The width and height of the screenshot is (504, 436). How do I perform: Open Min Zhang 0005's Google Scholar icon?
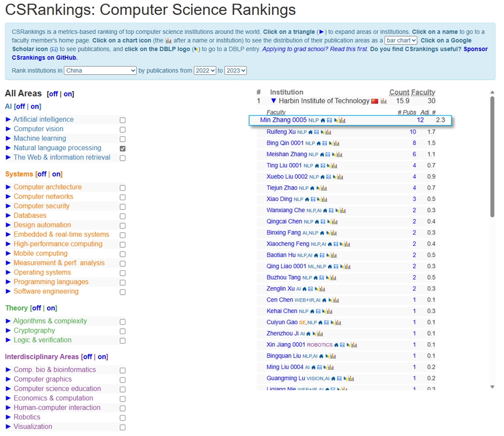[x=330, y=120]
